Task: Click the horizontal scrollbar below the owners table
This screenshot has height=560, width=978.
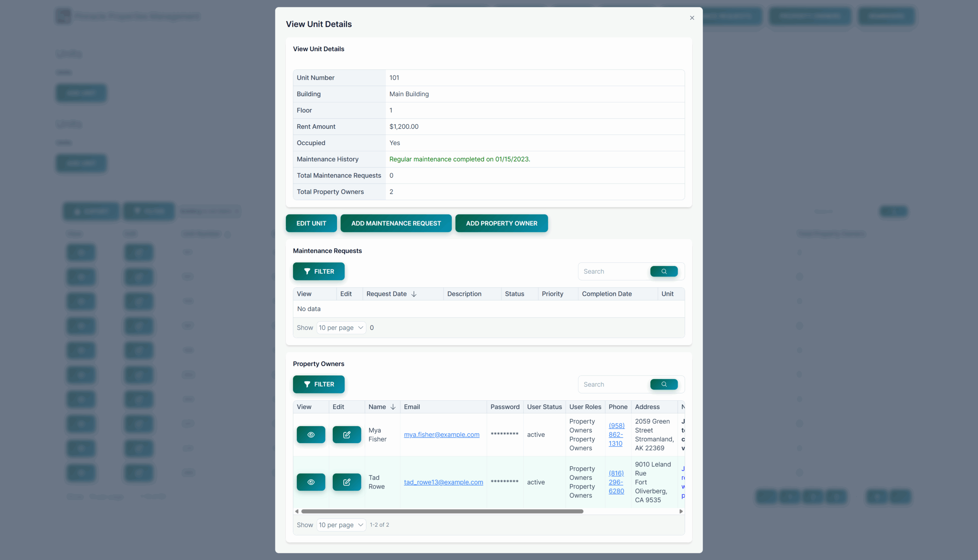Action: pos(442,511)
